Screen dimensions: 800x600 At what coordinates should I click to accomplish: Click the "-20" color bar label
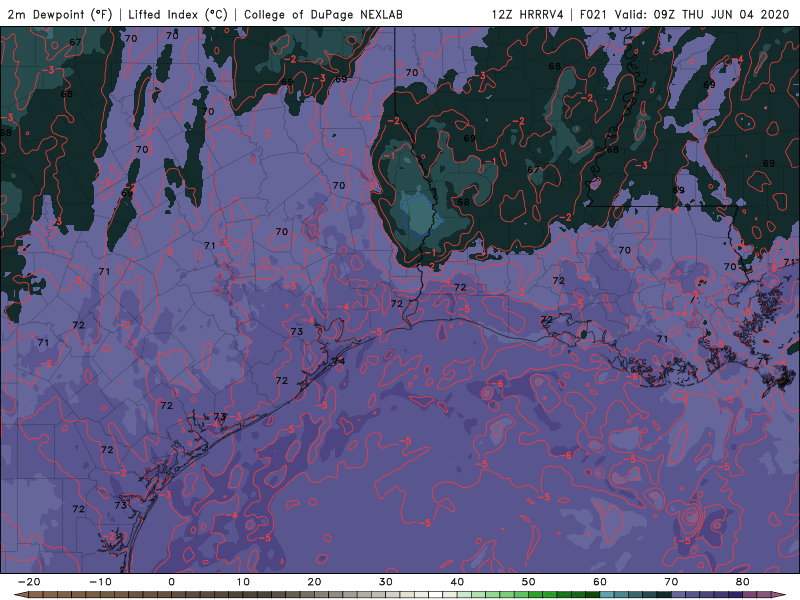[29, 582]
